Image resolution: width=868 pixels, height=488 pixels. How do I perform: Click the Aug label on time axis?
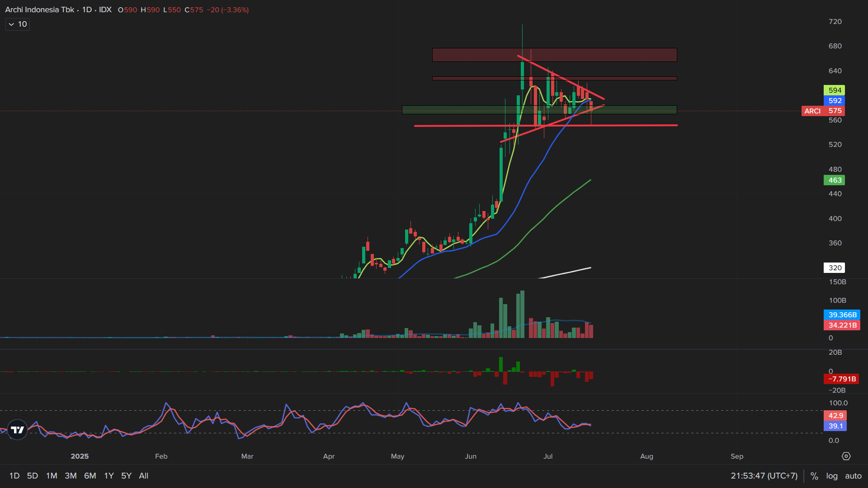coord(646,456)
